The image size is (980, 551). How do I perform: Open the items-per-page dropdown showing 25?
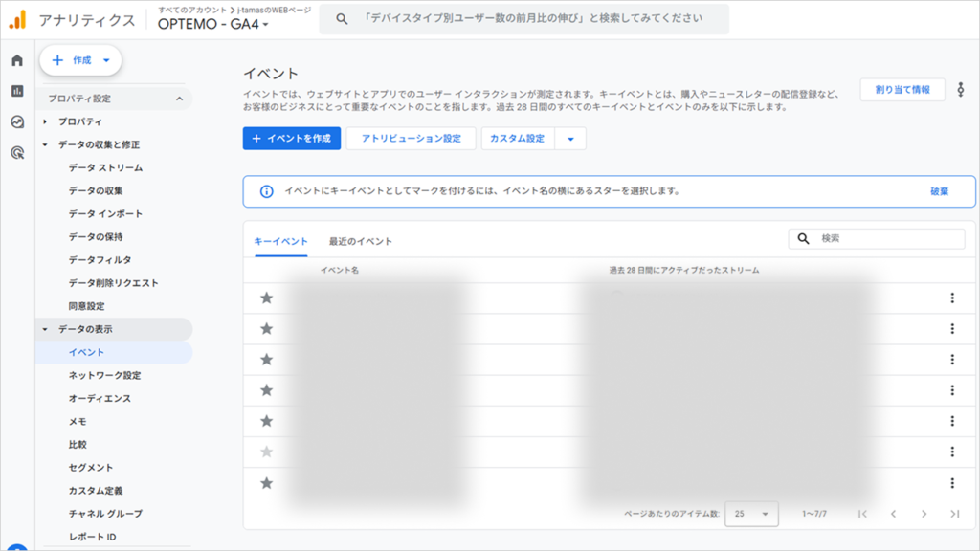tap(752, 514)
